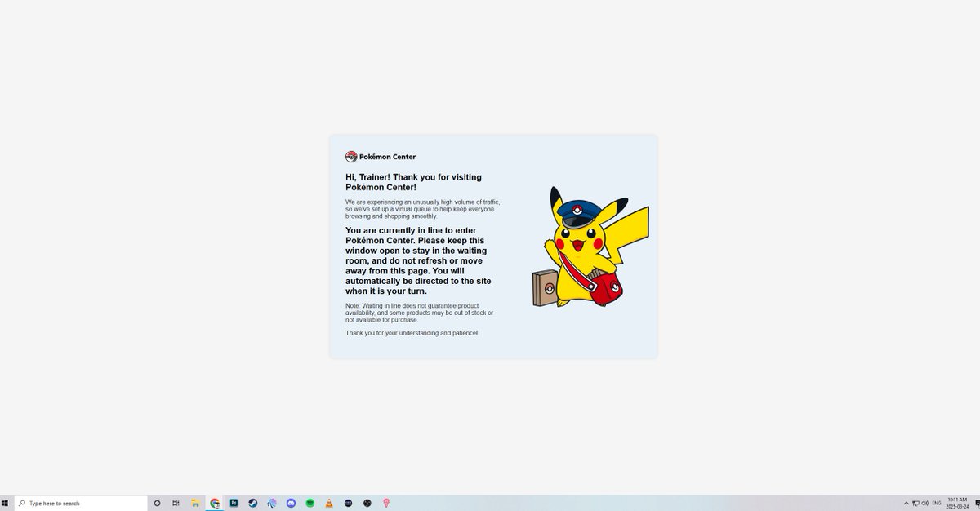
Task: Click the pink balloon icon at taskbar's end
Action: pos(385,503)
